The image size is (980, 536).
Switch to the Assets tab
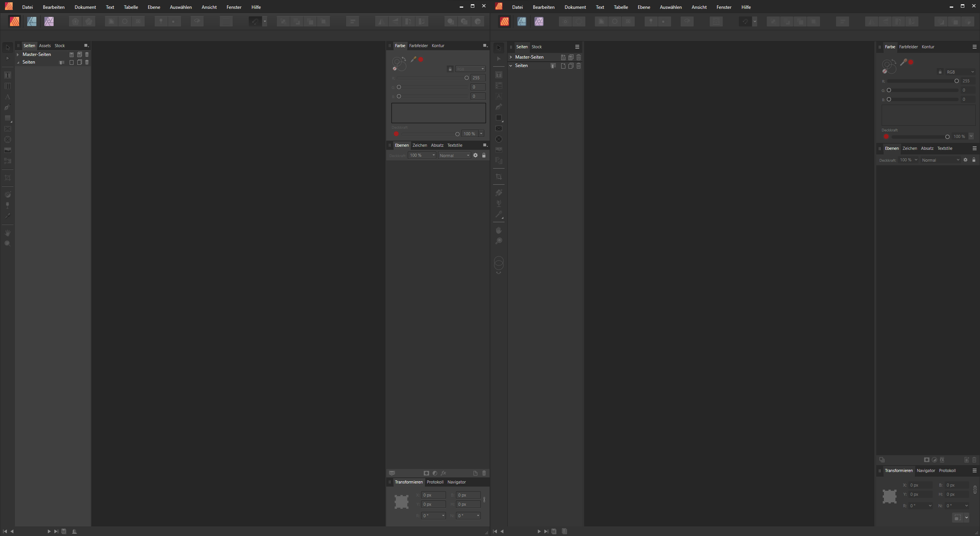click(x=45, y=46)
